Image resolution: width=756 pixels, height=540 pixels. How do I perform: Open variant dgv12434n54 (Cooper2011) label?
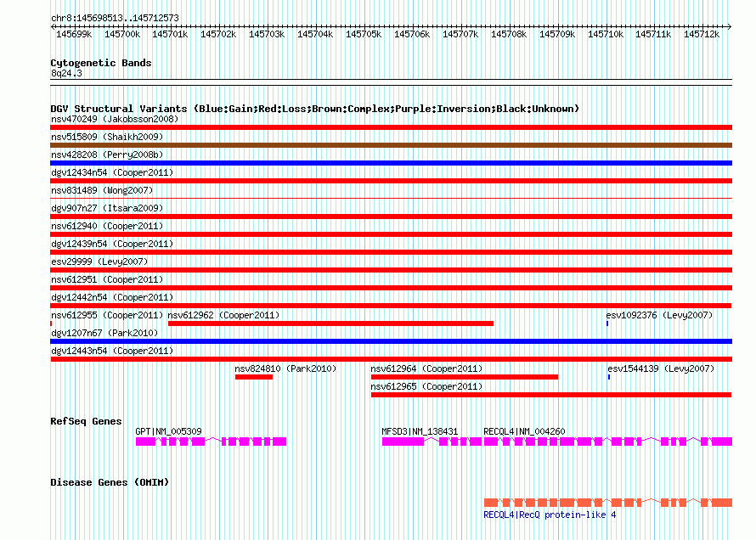(x=112, y=172)
